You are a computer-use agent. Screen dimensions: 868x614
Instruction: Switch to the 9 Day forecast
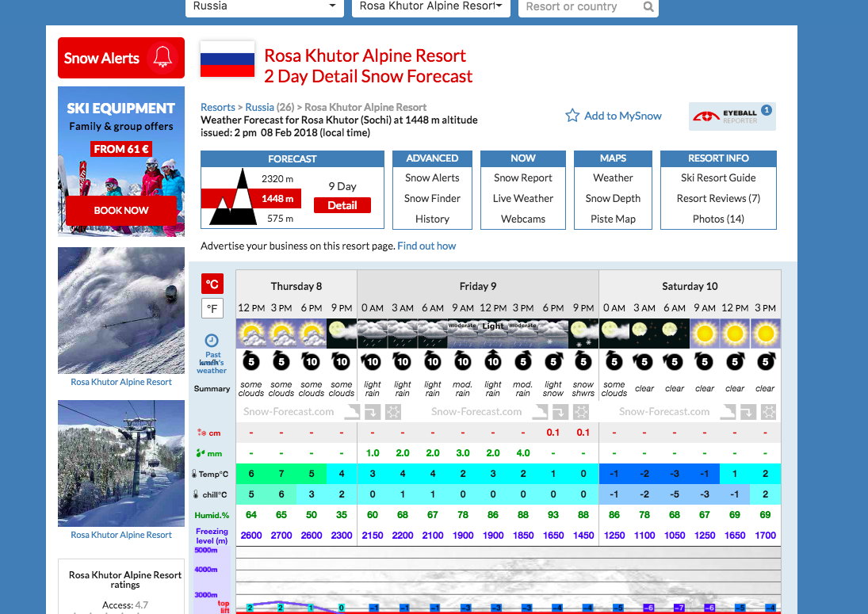[x=342, y=186]
